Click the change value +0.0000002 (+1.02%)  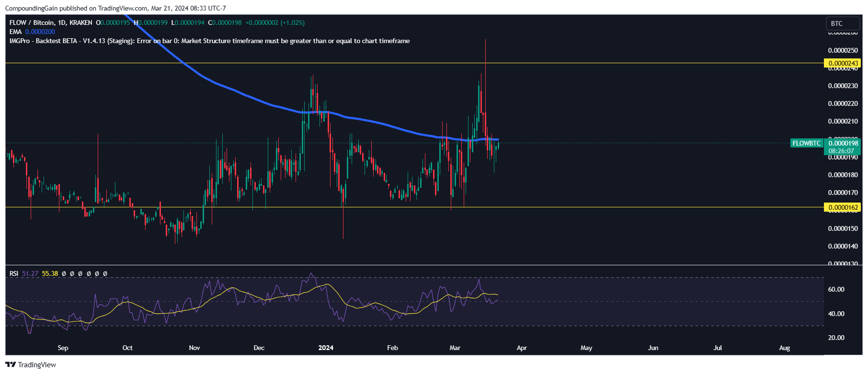[275, 23]
